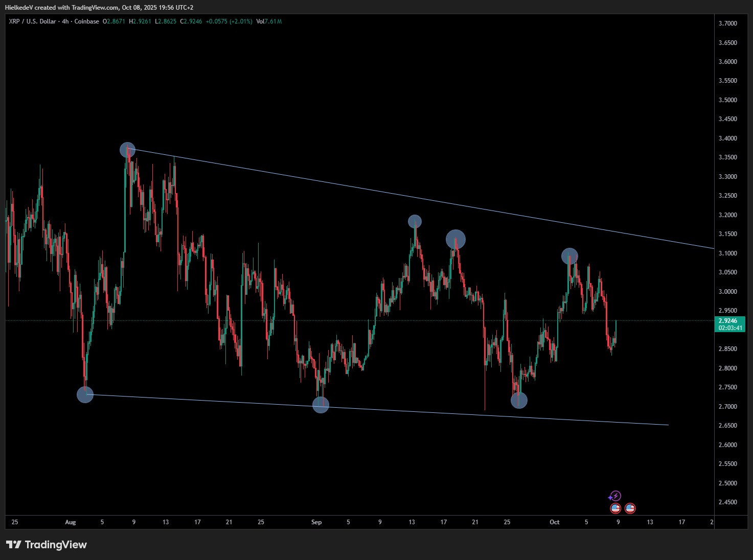Select the circle marker at the September 1 low
This screenshot has height=560, width=753.
(321, 405)
